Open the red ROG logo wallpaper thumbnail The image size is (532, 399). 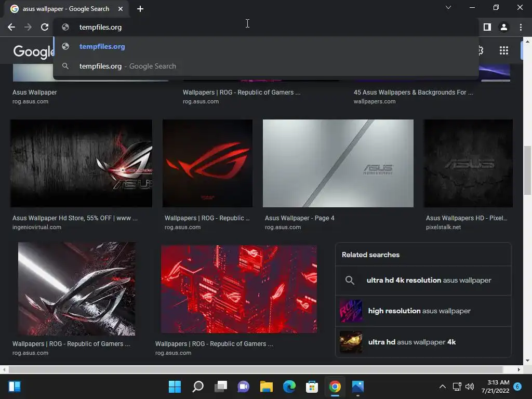pyautogui.click(x=207, y=163)
